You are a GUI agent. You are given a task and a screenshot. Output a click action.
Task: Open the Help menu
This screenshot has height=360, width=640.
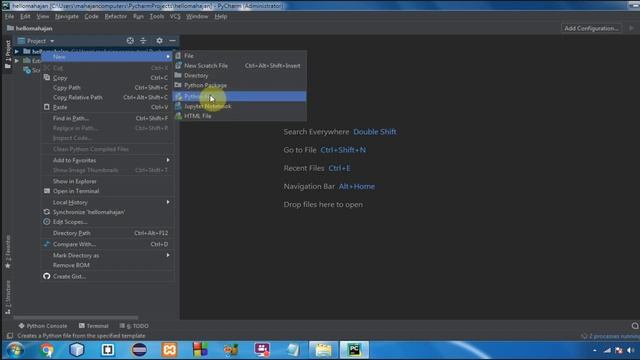[221, 17]
